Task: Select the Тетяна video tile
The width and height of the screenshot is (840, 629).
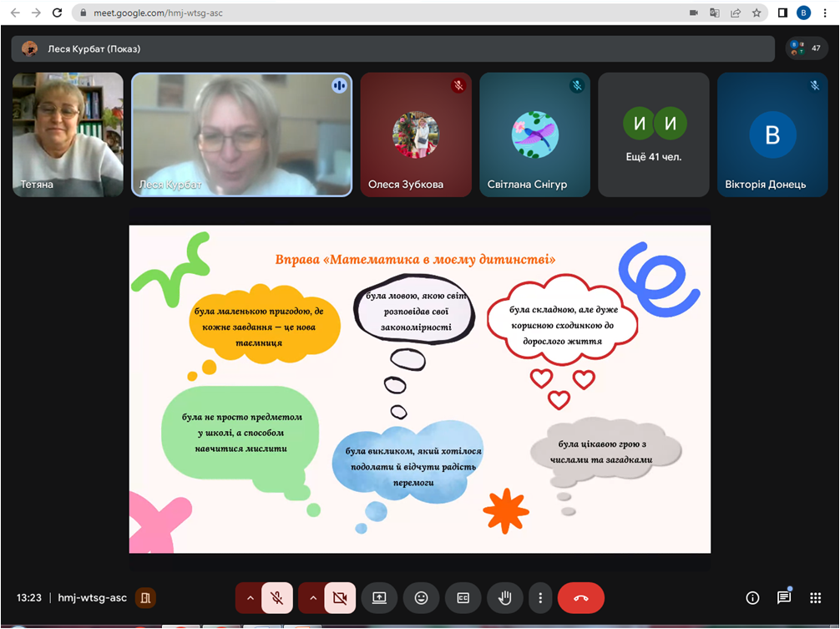Action: (68, 134)
